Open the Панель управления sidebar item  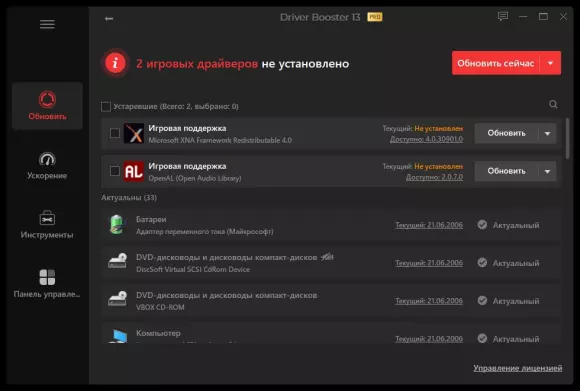tap(47, 284)
